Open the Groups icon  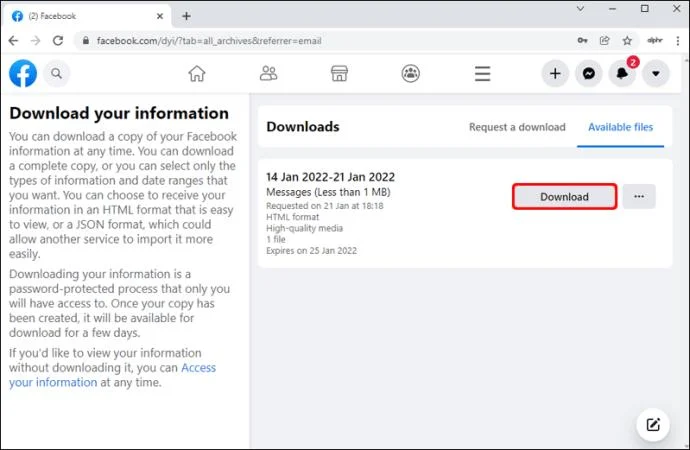(x=411, y=73)
